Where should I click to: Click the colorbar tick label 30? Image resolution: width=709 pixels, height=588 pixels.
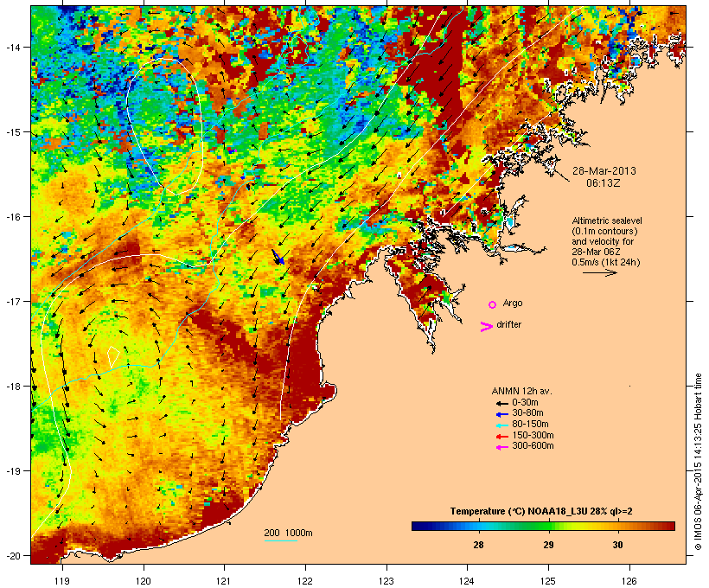coord(617,545)
